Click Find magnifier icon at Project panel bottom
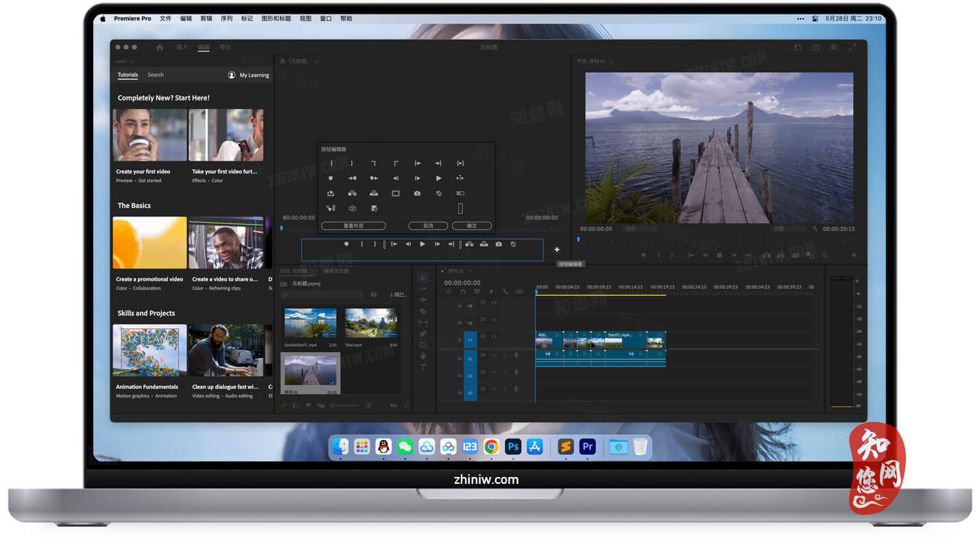Screen dimensions: 980x547 click(406, 406)
